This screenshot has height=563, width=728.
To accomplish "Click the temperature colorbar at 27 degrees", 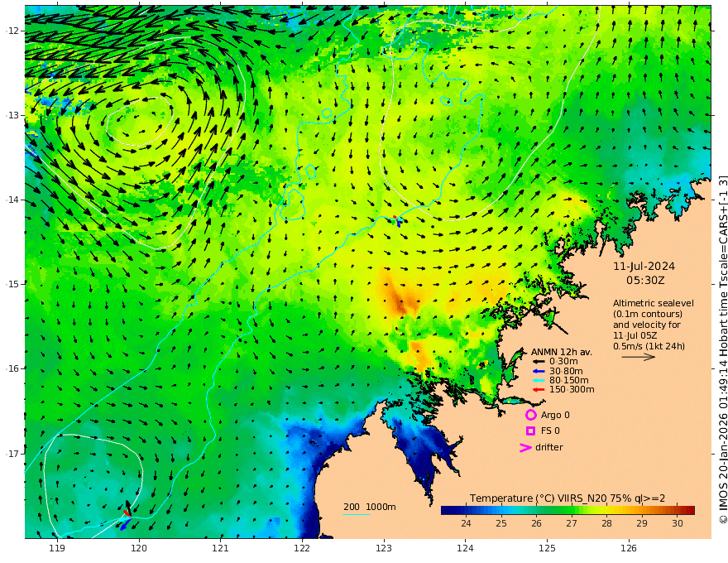I will tap(572, 510).
